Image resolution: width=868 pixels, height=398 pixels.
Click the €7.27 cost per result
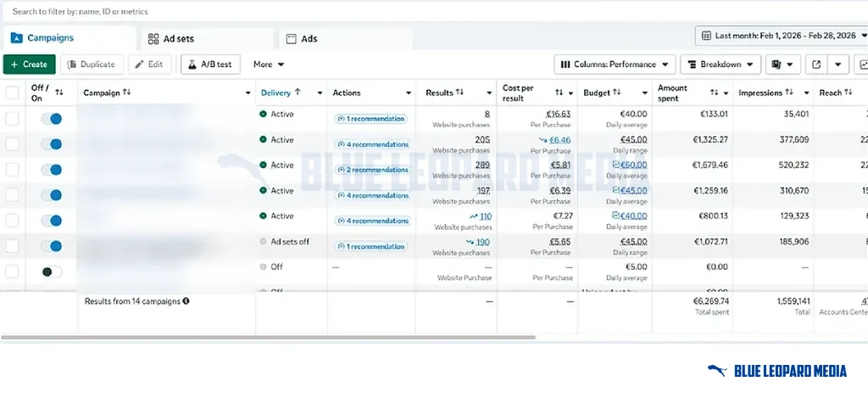[x=561, y=216]
